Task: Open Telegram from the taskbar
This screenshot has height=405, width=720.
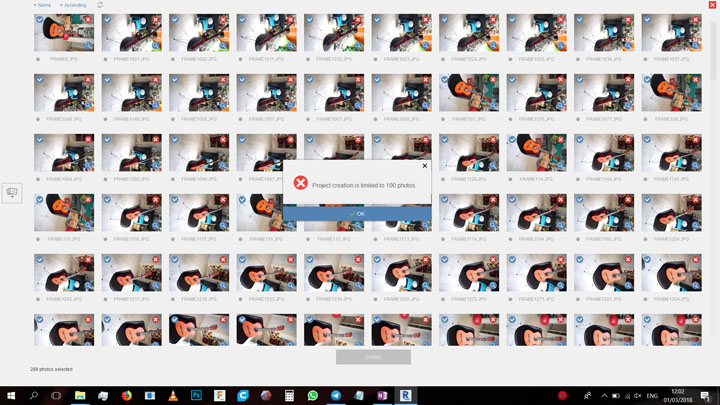Action: click(x=336, y=395)
